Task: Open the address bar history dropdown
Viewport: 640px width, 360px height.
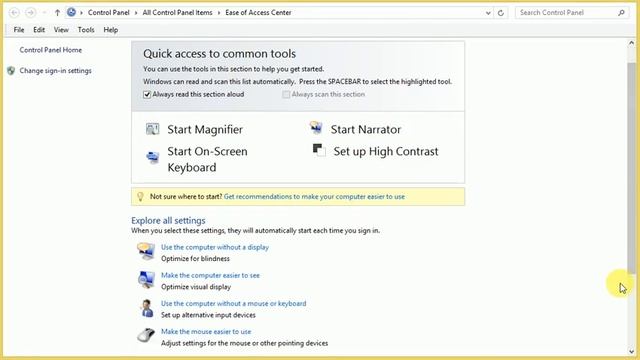Action: [488, 13]
